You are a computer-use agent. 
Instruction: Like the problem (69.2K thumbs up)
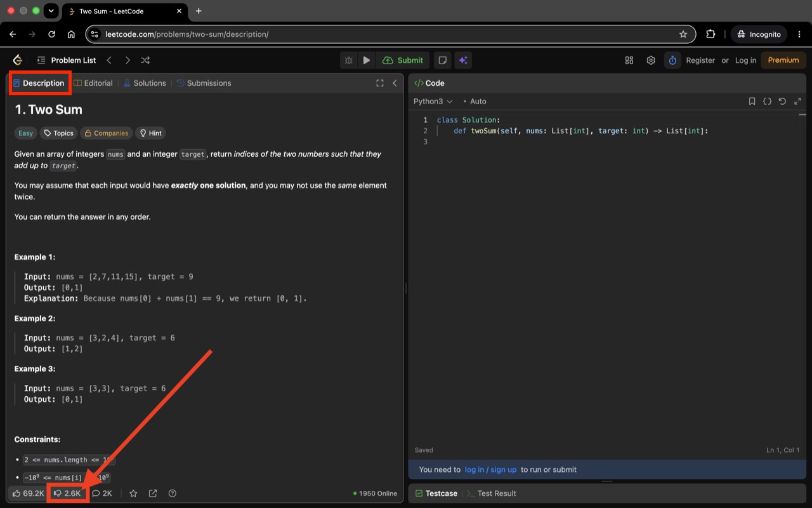29,493
